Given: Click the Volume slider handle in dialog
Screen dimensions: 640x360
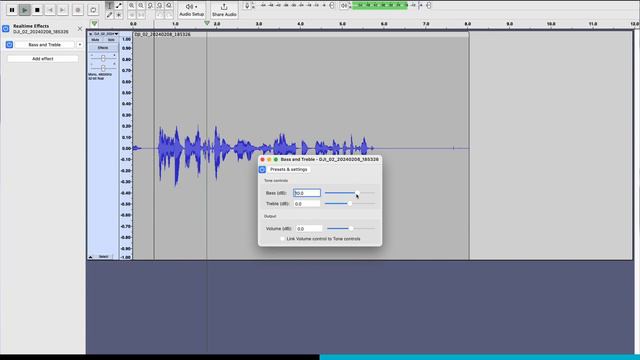Looking at the screenshot, I should pyautogui.click(x=351, y=229).
